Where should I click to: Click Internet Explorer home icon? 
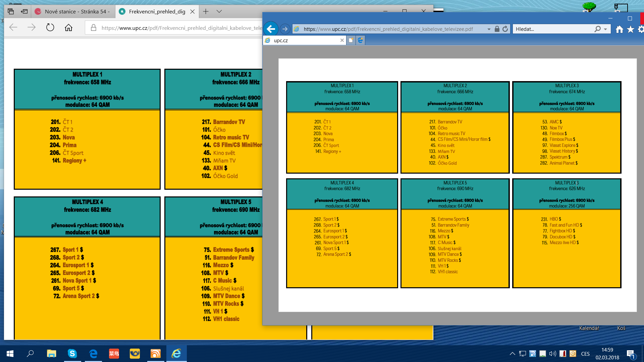(619, 29)
